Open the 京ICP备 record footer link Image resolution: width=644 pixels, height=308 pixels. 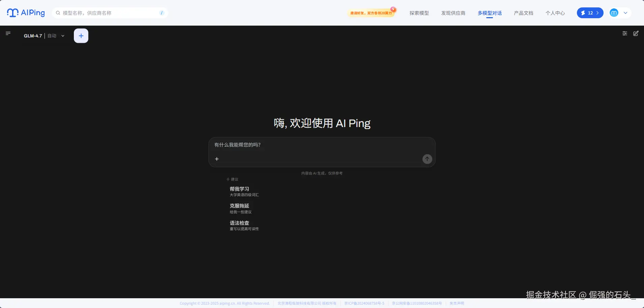click(364, 303)
